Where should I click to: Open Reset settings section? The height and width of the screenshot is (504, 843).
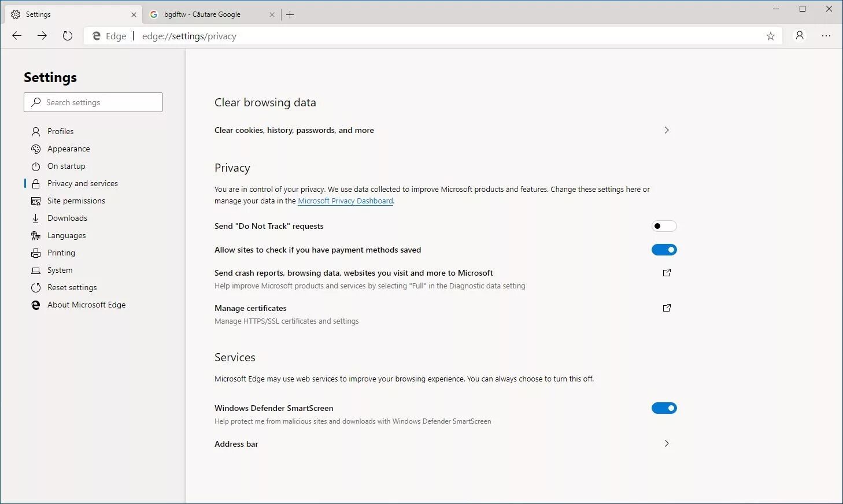[72, 287]
